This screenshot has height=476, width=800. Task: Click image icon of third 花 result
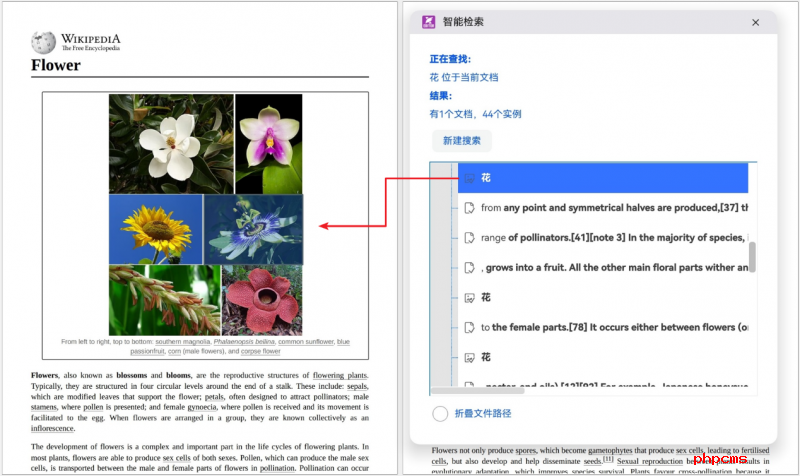click(x=468, y=357)
